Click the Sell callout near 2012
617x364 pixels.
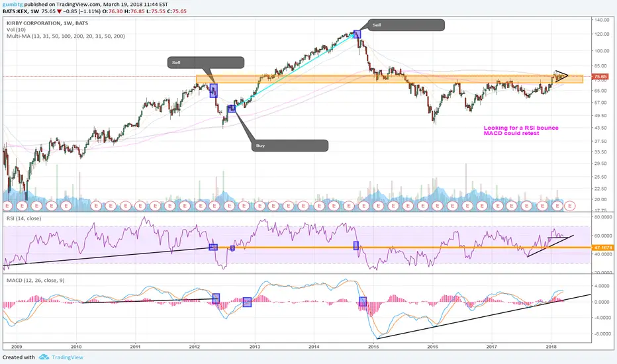click(x=206, y=63)
